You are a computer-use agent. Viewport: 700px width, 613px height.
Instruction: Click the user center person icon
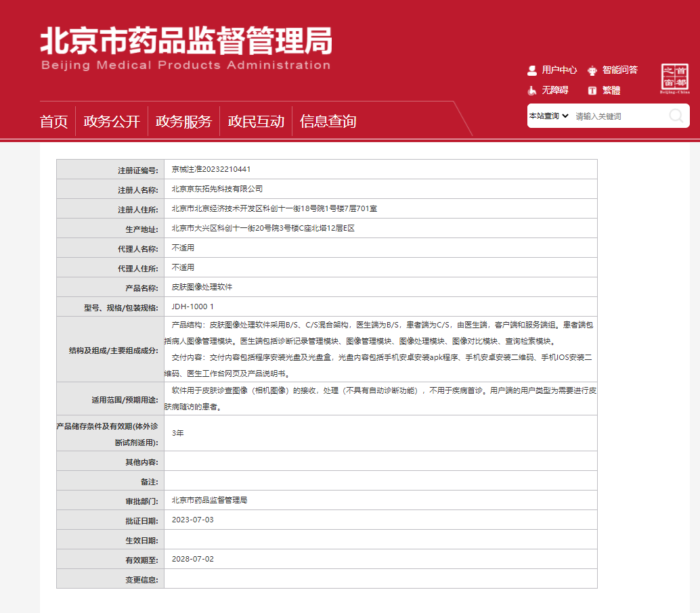[x=532, y=70]
